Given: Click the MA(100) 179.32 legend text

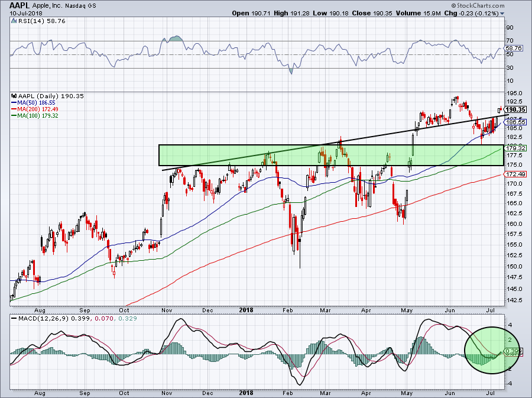Looking at the screenshot, I should [x=38, y=116].
